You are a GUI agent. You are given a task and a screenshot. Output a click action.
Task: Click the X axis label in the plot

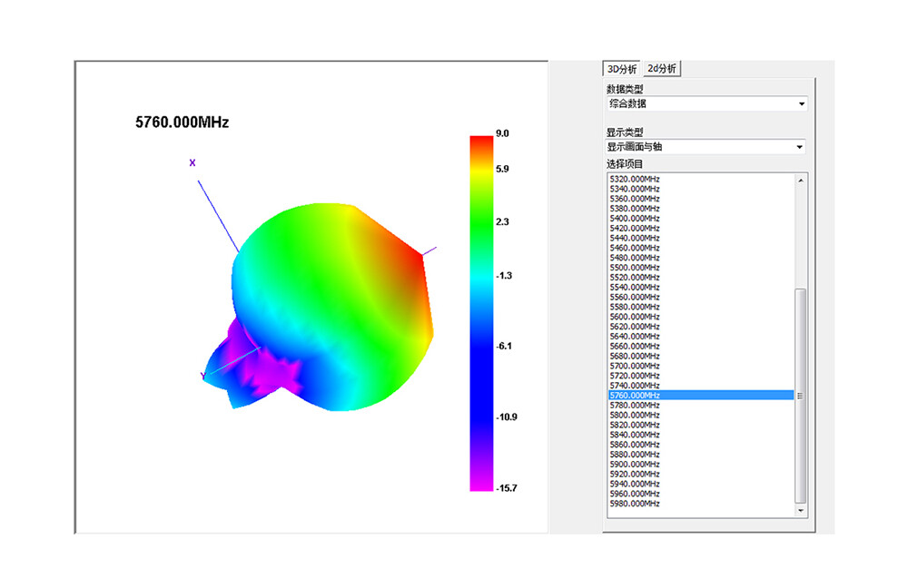click(192, 163)
